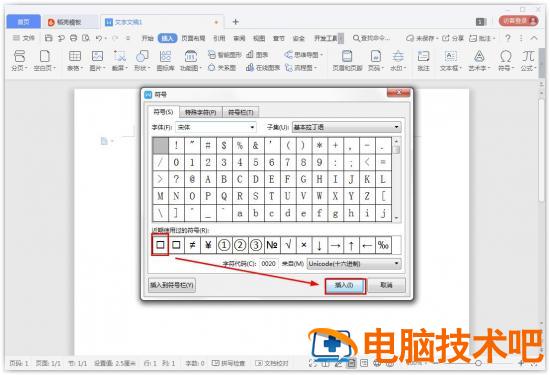The height and width of the screenshot is (375, 550).
Task: Switch to the 审阅 ribbon tab
Action: pos(239,38)
